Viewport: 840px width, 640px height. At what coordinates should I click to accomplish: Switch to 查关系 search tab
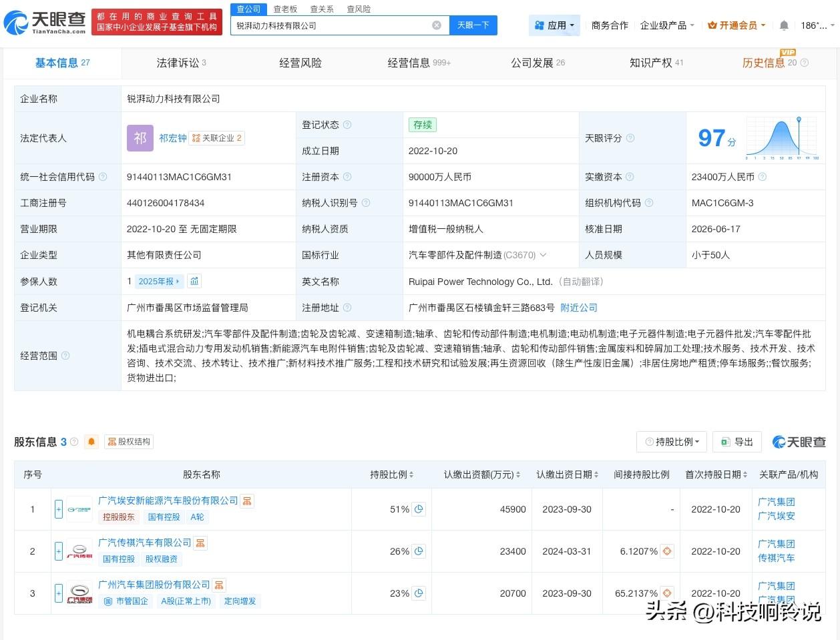coord(322,9)
